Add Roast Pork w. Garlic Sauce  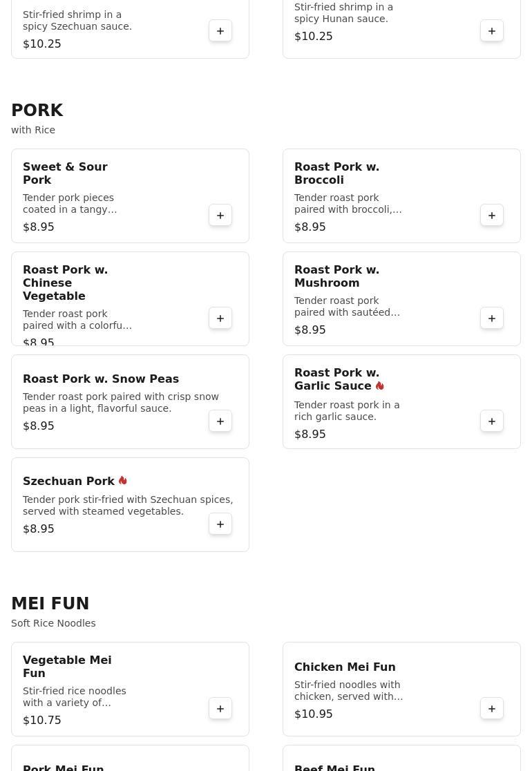tap(492, 421)
